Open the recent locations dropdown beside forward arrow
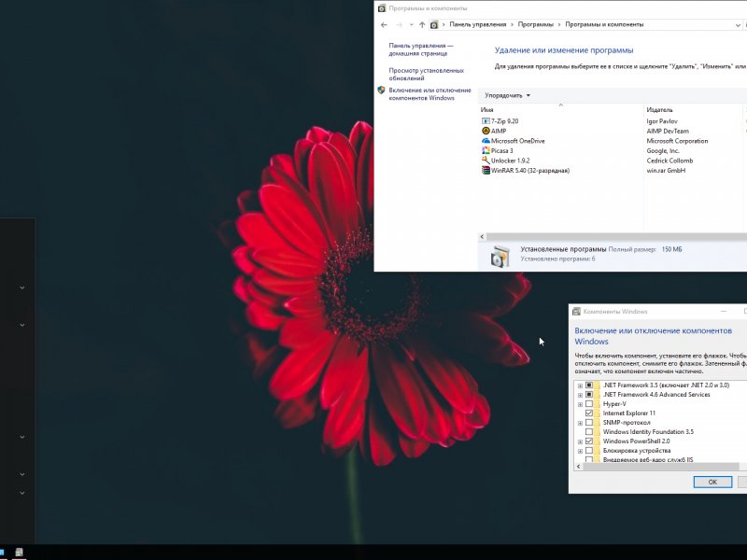The width and height of the screenshot is (747, 560). (x=412, y=25)
